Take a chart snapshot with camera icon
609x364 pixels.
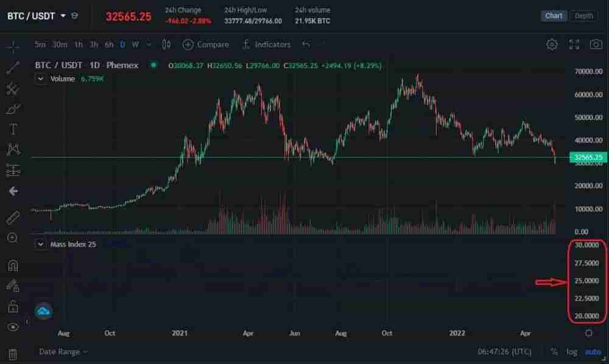tap(596, 44)
